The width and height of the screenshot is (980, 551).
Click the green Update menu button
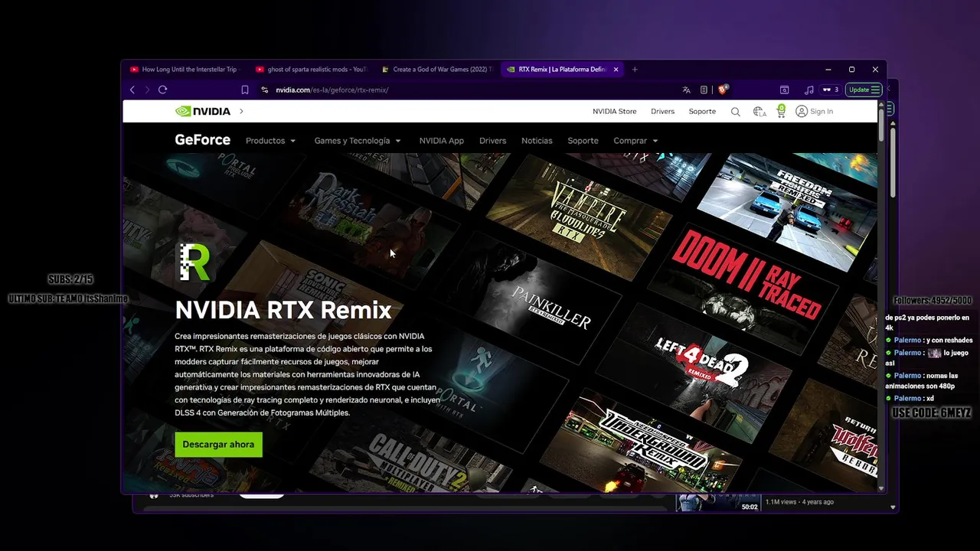[x=864, y=90]
